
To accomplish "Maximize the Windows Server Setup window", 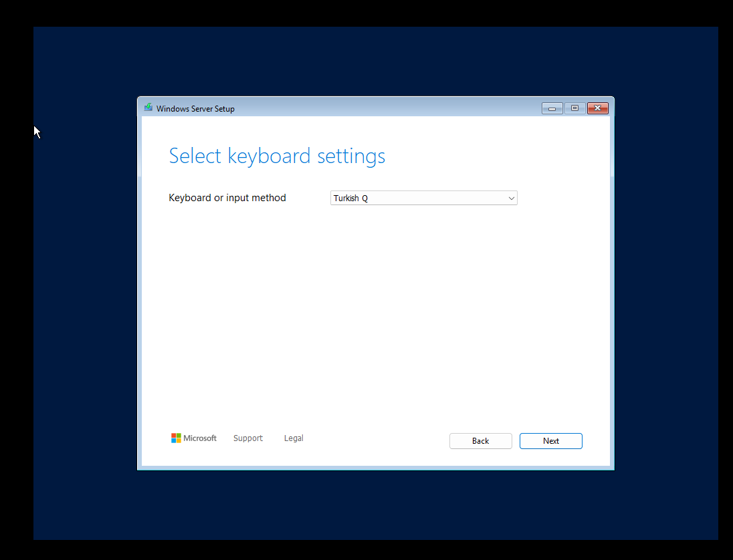I will click(574, 108).
